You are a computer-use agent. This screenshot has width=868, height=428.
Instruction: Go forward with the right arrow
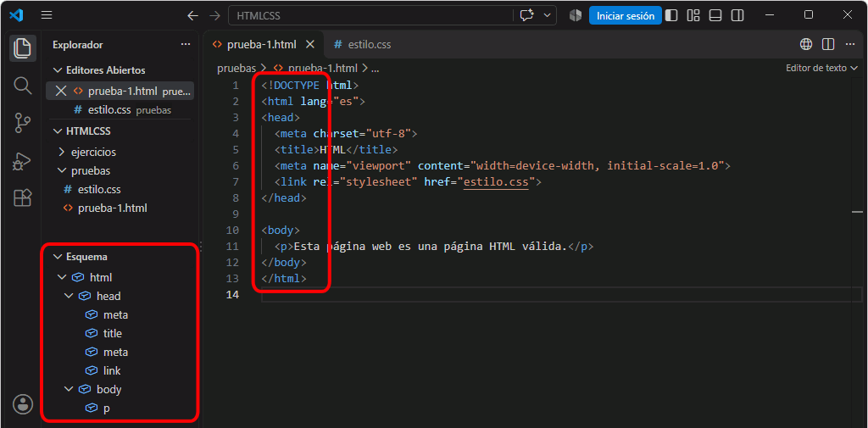coord(214,15)
